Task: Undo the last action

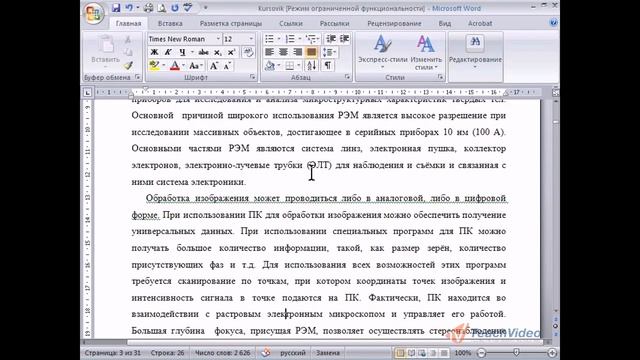Action: [x=129, y=8]
